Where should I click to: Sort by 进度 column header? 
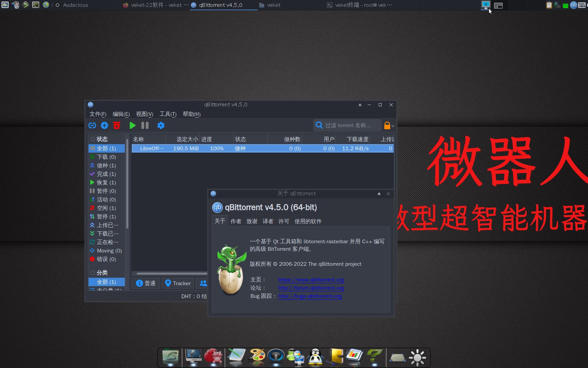point(216,139)
